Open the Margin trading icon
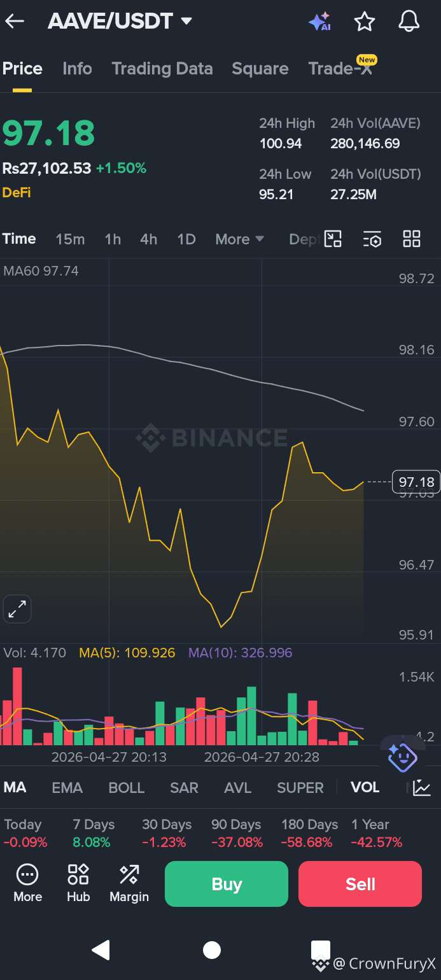This screenshot has width=441, height=980. coord(129,883)
